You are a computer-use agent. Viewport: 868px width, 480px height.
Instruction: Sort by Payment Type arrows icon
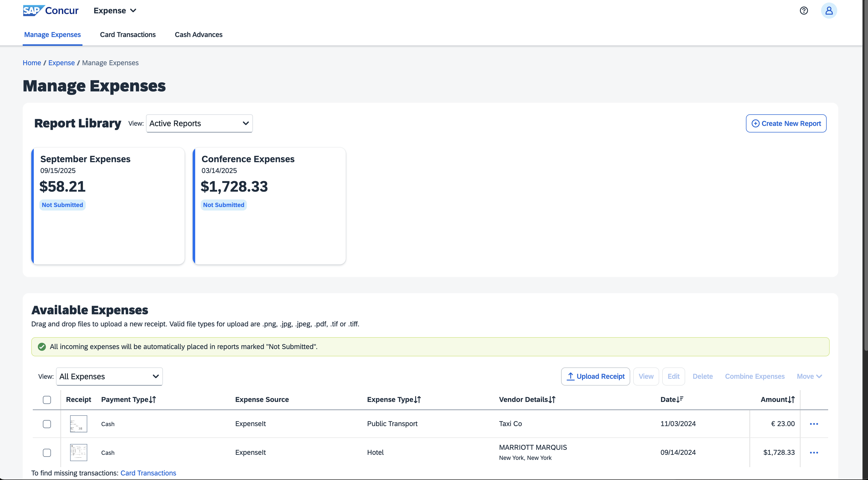point(153,400)
